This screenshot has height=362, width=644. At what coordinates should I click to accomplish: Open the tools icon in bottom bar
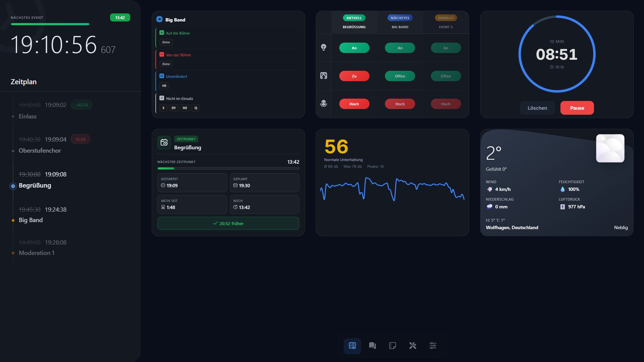(x=412, y=346)
